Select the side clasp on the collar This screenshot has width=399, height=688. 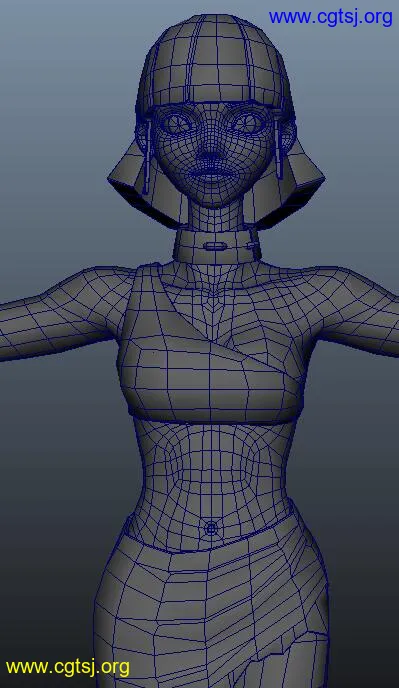pos(252,245)
